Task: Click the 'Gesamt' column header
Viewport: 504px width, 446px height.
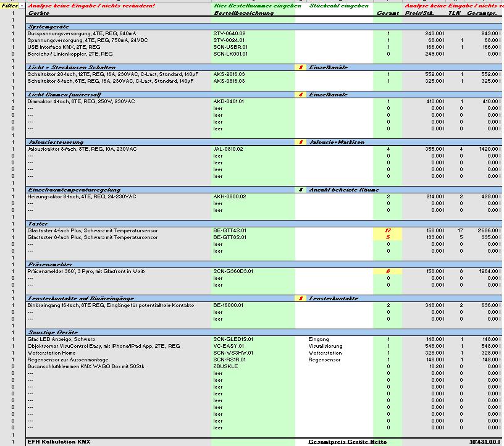Action: point(388,13)
